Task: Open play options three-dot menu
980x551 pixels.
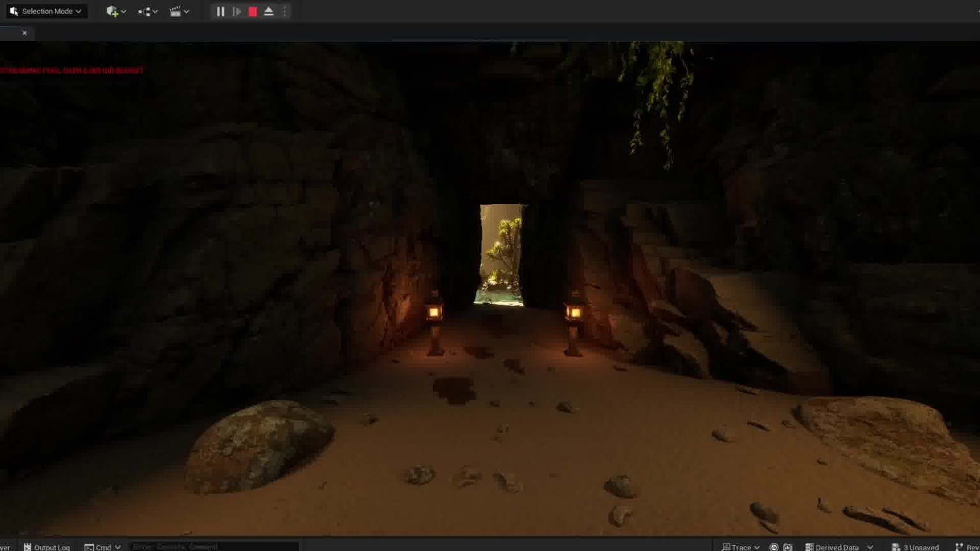Action: click(285, 11)
